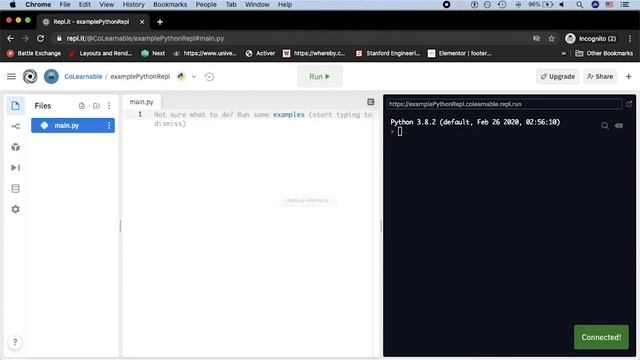The height and width of the screenshot is (360, 640).
Task: Open a new Chrome tab
Action: (x=160, y=22)
